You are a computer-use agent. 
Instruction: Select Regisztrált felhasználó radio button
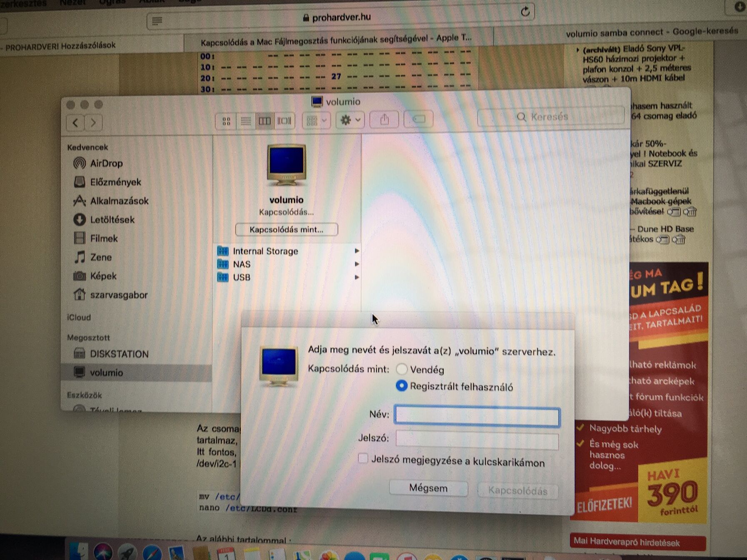pos(401,386)
